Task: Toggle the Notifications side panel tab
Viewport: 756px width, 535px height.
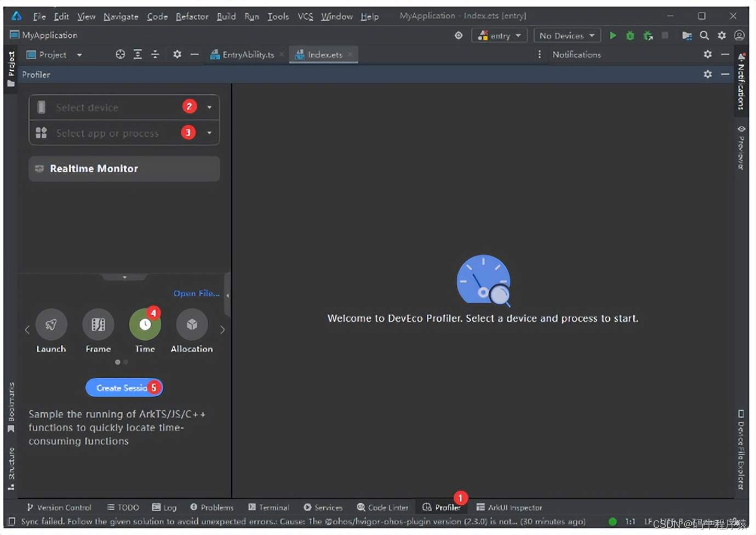Action: pyautogui.click(x=741, y=82)
